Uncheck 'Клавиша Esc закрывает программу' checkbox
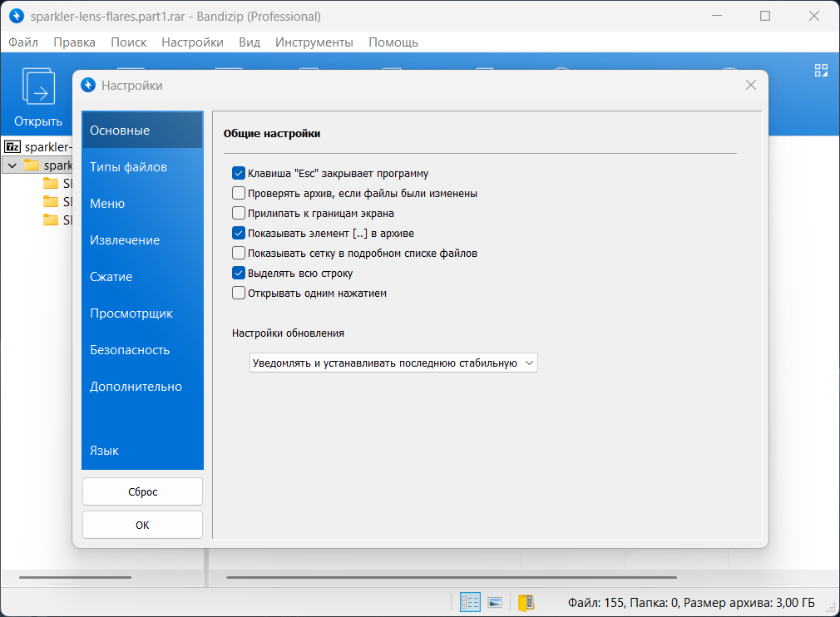Image resolution: width=840 pixels, height=617 pixels. point(239,174)
